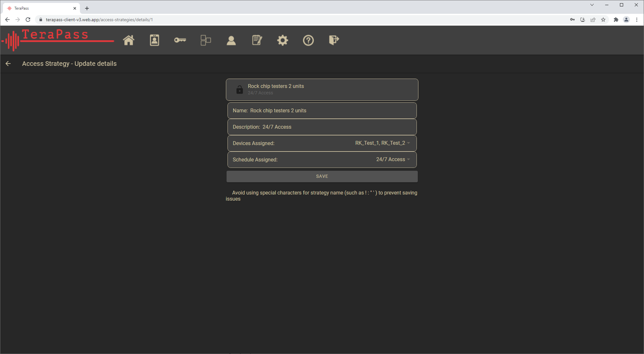Go to the Home icon in navbar

click(129, 40)
